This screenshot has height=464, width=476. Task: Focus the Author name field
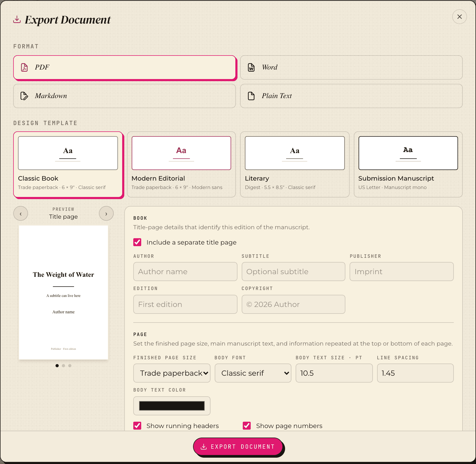[185, 272]
